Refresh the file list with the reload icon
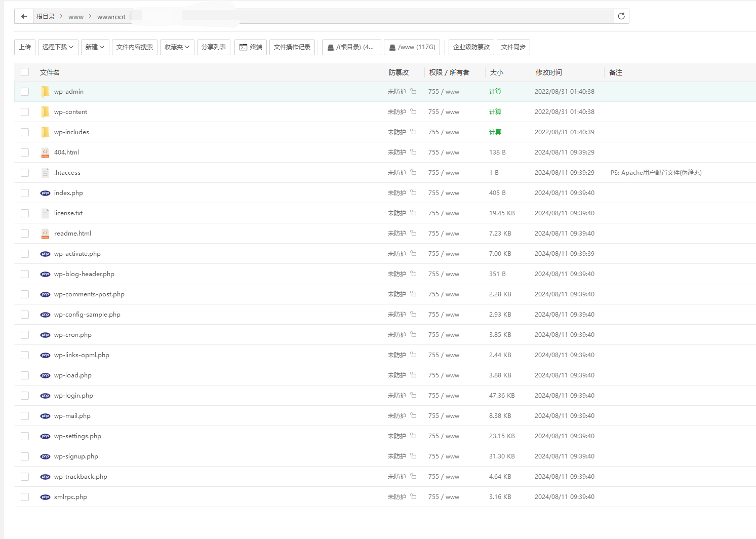The height and width of the screenshot is (539, 756). [621, 16]
